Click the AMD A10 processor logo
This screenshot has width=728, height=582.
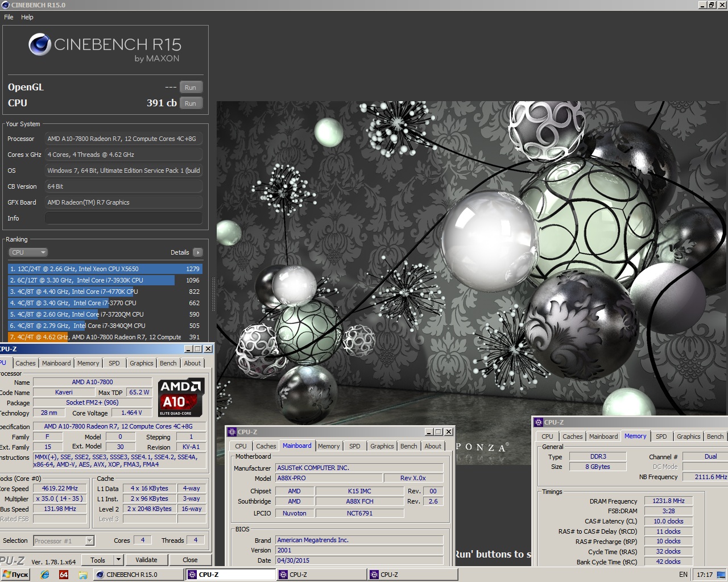[x=181, y=397]
